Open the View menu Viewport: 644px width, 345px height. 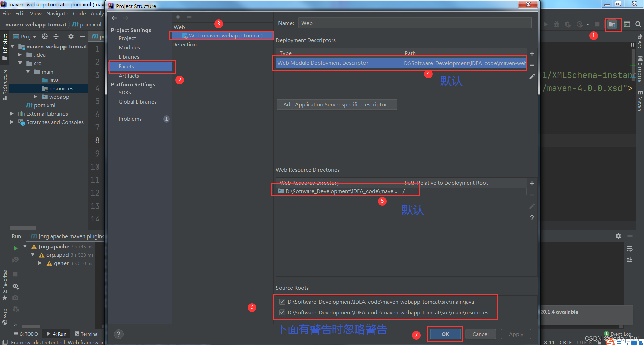(x=36, y=14)
